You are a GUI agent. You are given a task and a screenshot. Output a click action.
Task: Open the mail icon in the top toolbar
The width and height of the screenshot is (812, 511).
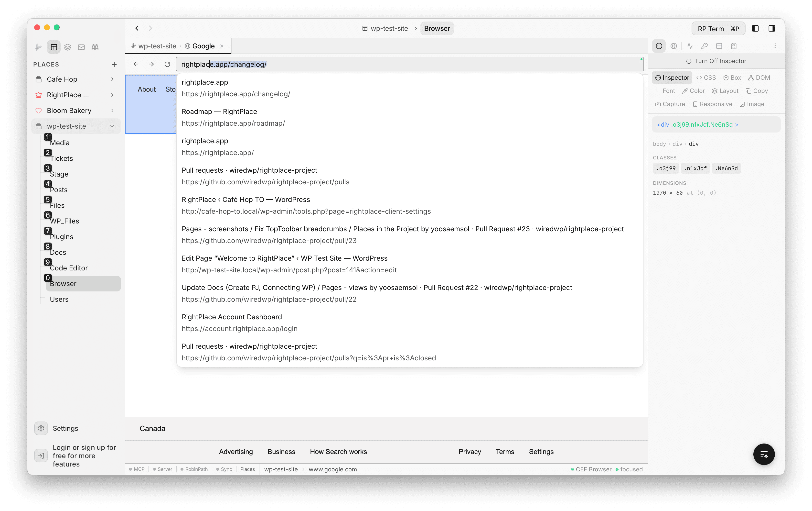point(81,47)
